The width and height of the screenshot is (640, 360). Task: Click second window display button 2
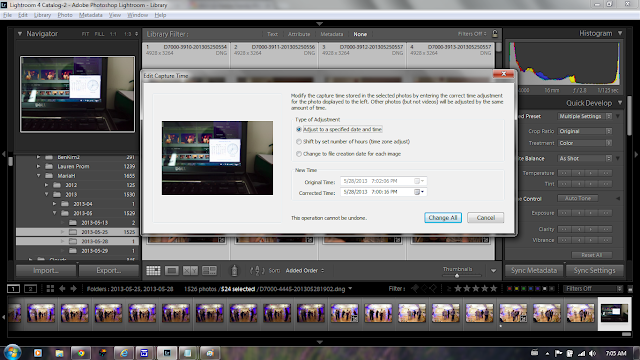coord(31,289)
